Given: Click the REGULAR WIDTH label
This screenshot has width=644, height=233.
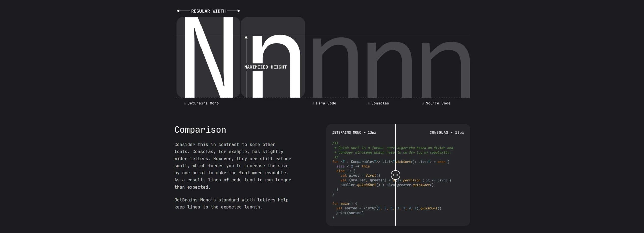Looking at the screenshot, I should (x=208, y=11).
